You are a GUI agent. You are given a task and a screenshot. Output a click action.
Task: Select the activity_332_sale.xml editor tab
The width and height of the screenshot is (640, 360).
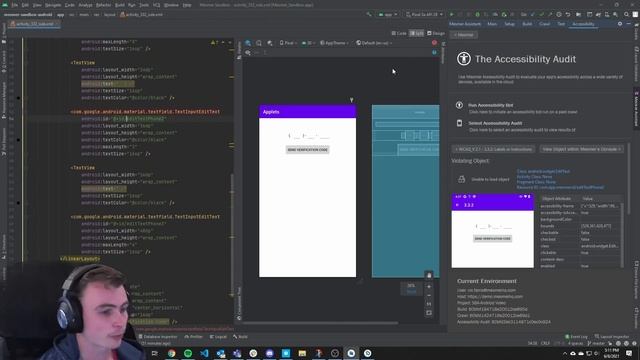pos(35,24)
